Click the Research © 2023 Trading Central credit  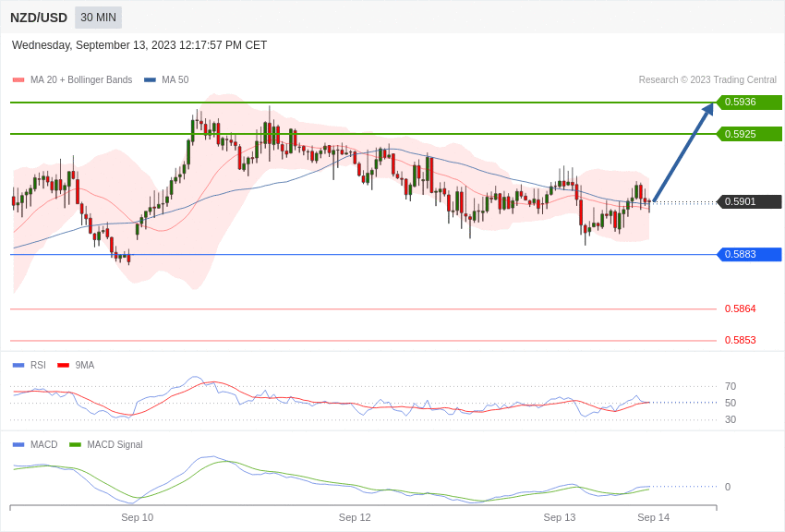707,80
